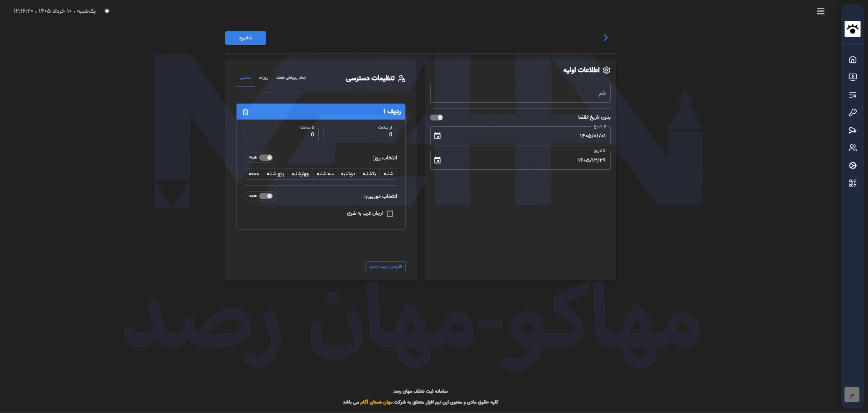
Task: Select the سه شنبه day button
Action: 325,174
